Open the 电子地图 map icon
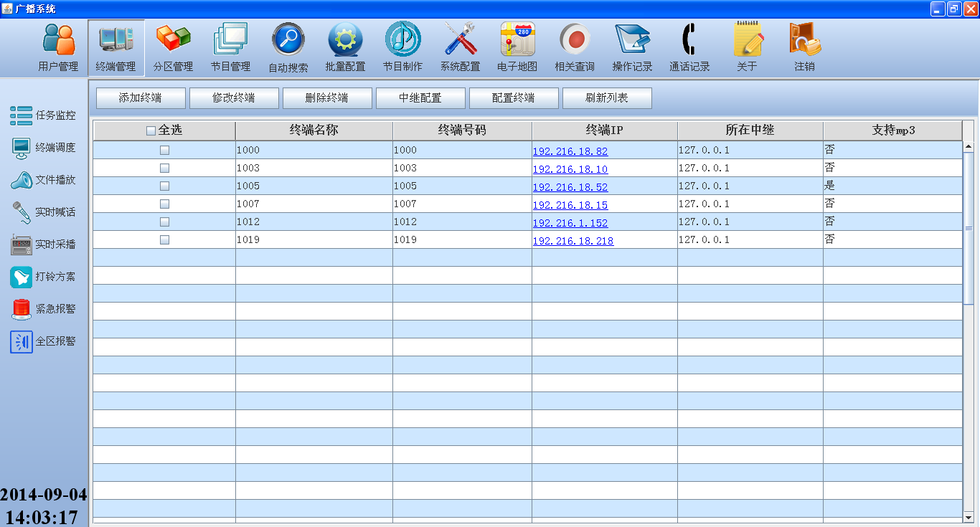Image resolution: width=980 pixels, height=527 pixels. tap(517, 40)
